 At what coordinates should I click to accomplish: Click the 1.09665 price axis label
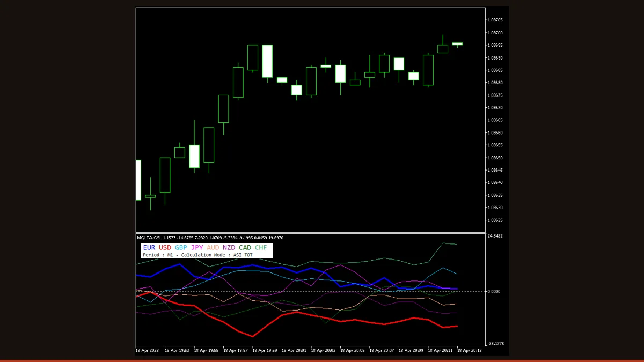pos(495,120)
